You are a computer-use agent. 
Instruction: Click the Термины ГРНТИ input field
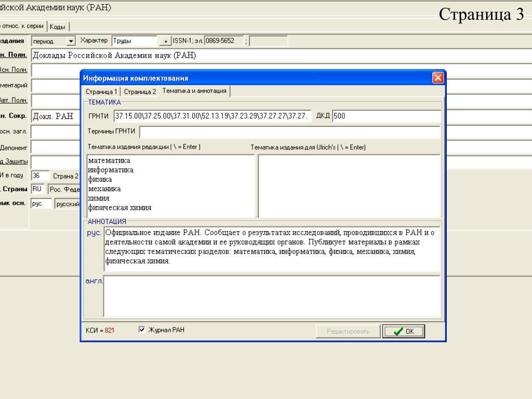tap(290, 131)
